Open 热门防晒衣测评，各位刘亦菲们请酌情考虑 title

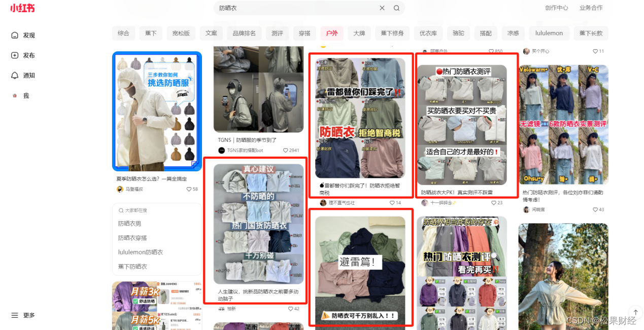pos(563,196)
